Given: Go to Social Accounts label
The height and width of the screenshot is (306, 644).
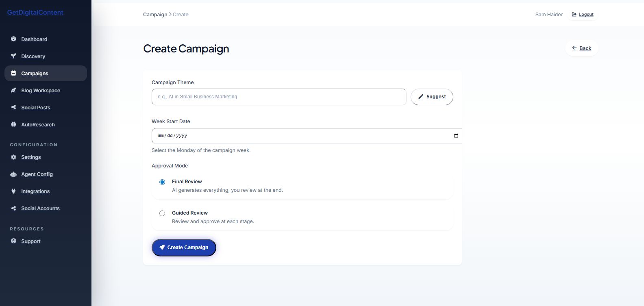Looking at the screenshot, I should tap(40, 208).
